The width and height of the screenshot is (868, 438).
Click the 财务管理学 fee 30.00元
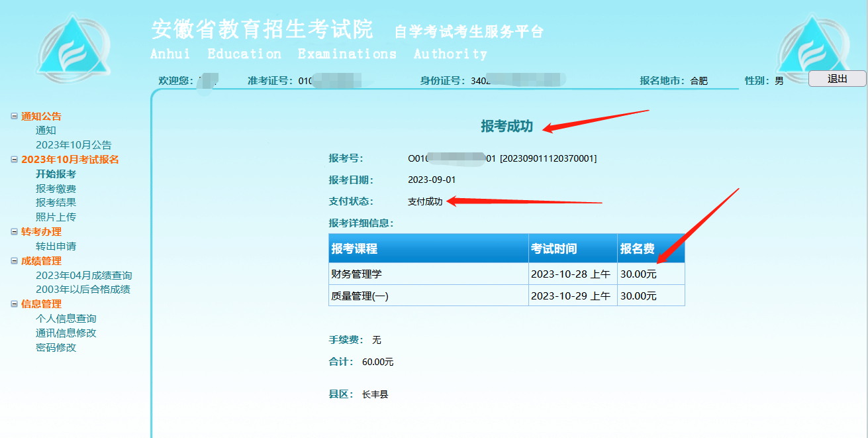pos(651,274)
